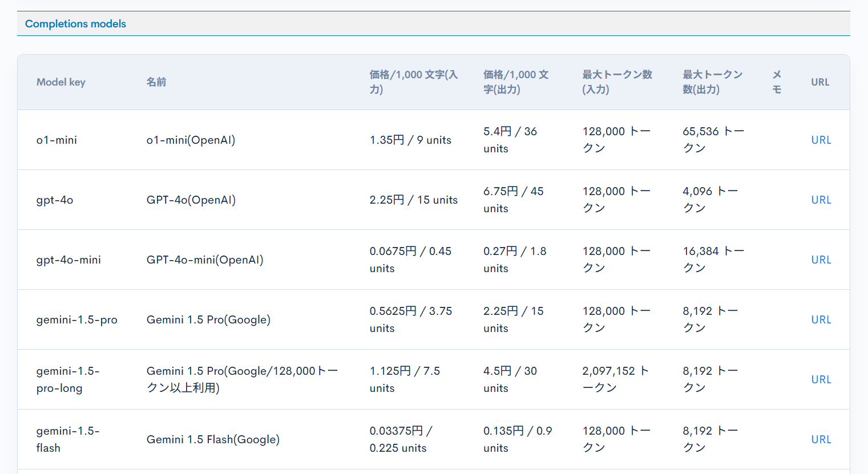This screenshot has width=868, height=474.
Task: Select the 価格/1,000 文字(入力) column header
Action: click(x=413, y=82)
